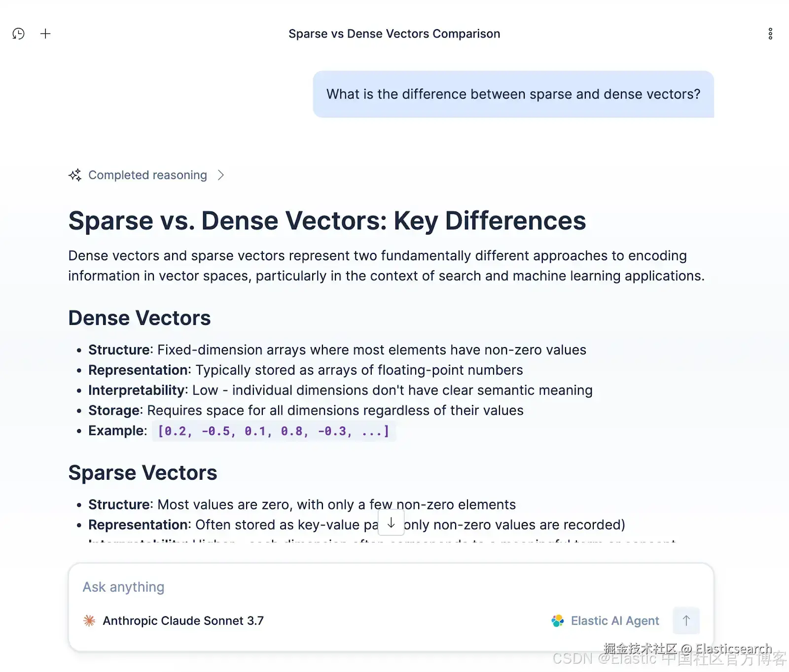This screenshot has width=789, height=672.
Task: Start a new conversation with plus icon
Action: tap(45, 34)
